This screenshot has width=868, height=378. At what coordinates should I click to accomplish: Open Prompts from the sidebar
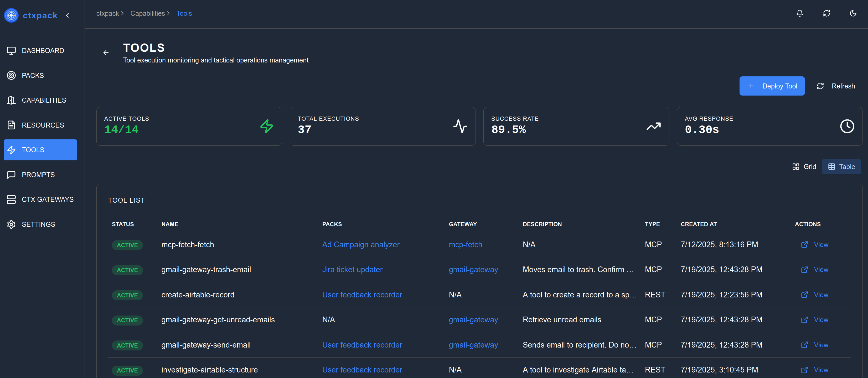pyautogui.click(x=40, y=175)
